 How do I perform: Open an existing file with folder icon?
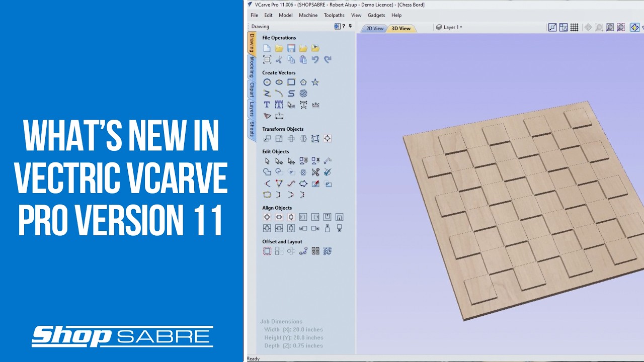click(279, 48)
